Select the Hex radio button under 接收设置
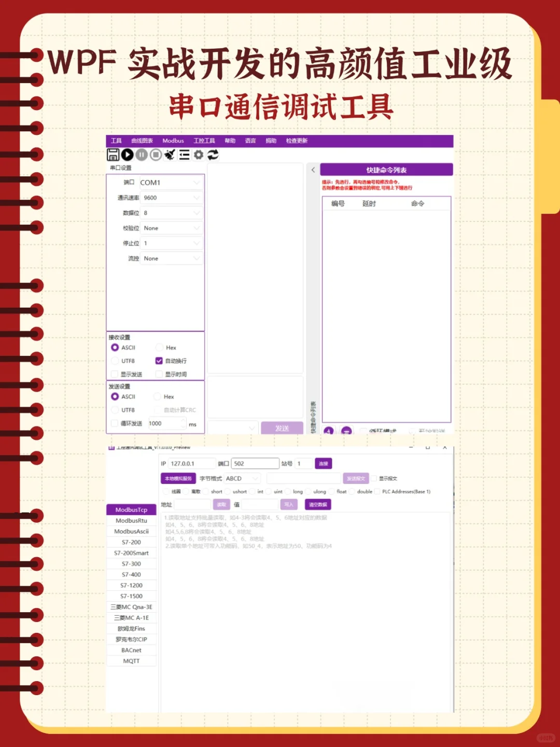This screenshot has height=747, width=560. 158,348
